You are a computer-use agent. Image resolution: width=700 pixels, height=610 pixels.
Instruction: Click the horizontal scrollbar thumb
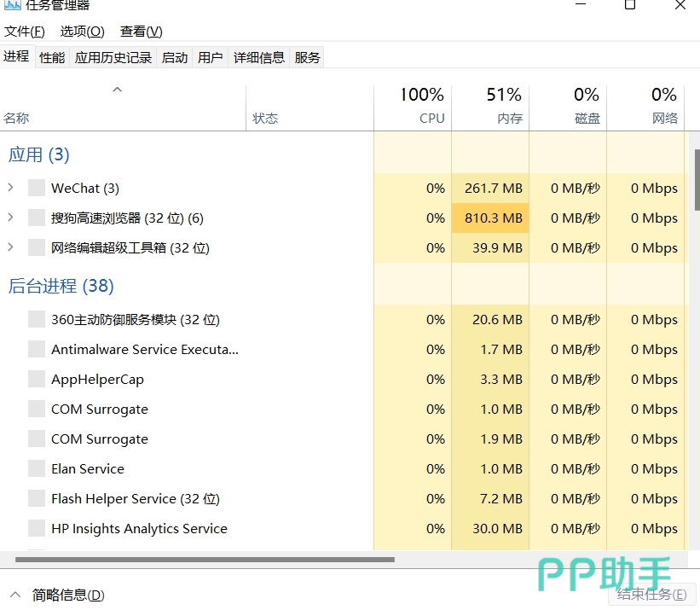coord(205,560)
